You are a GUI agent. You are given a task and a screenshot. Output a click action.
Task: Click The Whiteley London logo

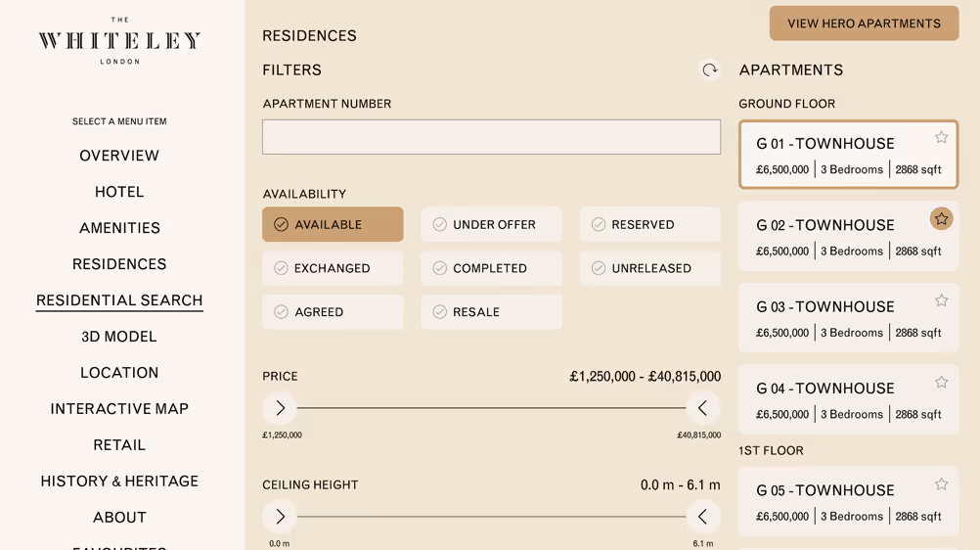[x=119, y=41]
